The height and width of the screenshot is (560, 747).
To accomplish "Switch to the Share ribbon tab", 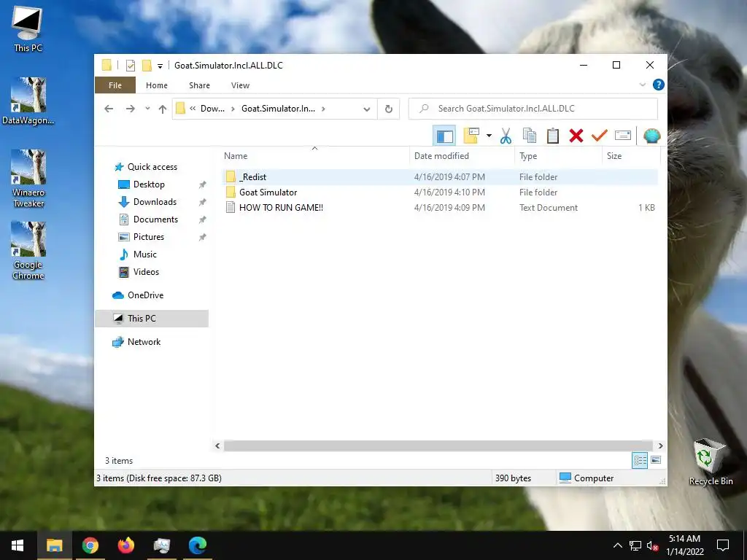I will [199, 85].
